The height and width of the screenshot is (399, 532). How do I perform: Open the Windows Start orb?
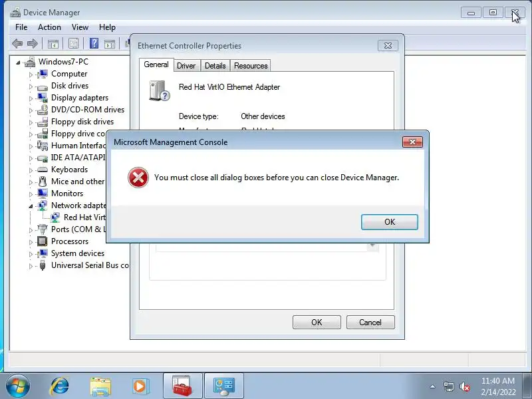click(x=18, y=386)
